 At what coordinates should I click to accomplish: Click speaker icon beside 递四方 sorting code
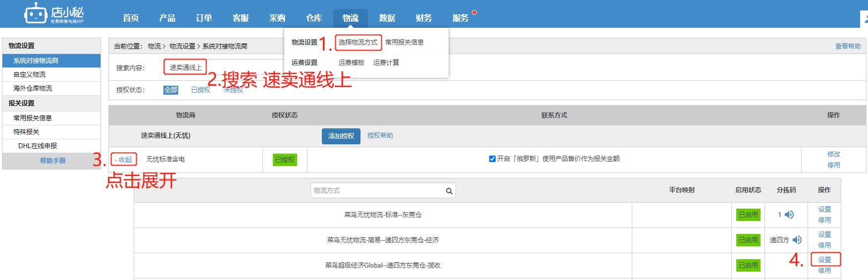(x=797, y=240)
